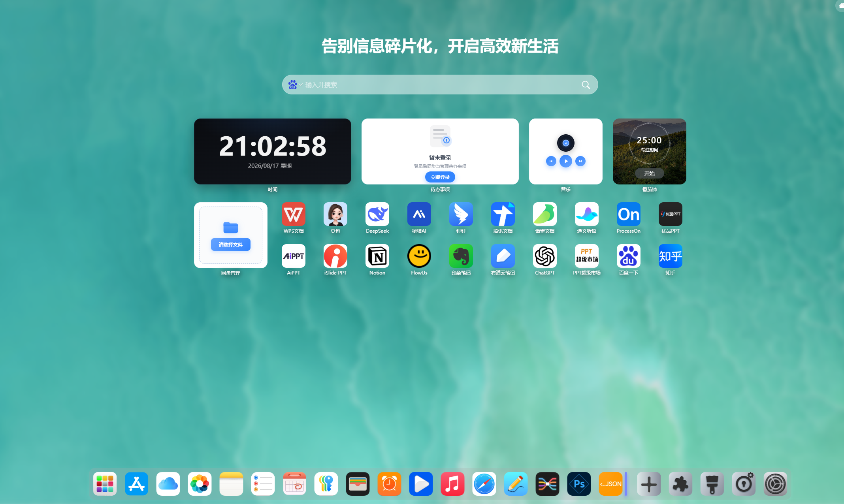844x504 pixels.
Task: Open 知乎 shortcut icon
Action: point(671,256)
